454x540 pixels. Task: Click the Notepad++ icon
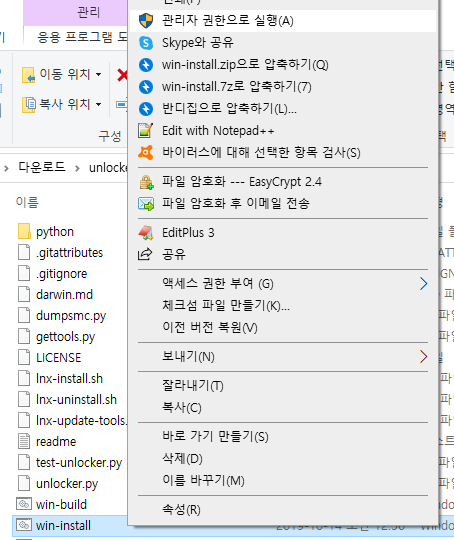tap(145, 131)
